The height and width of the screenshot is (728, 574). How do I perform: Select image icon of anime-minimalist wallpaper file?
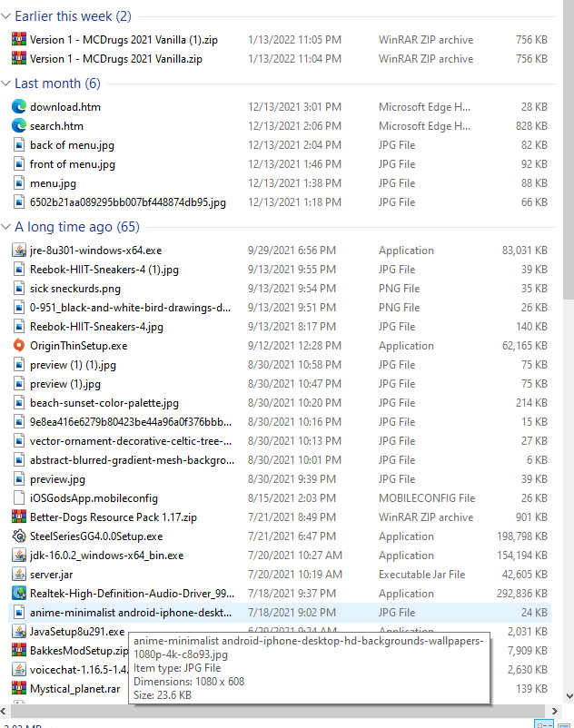coord(18,612)
